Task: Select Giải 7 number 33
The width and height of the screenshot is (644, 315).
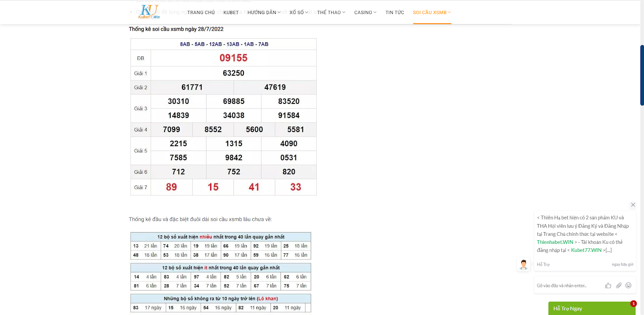Action: pos(296,187)
